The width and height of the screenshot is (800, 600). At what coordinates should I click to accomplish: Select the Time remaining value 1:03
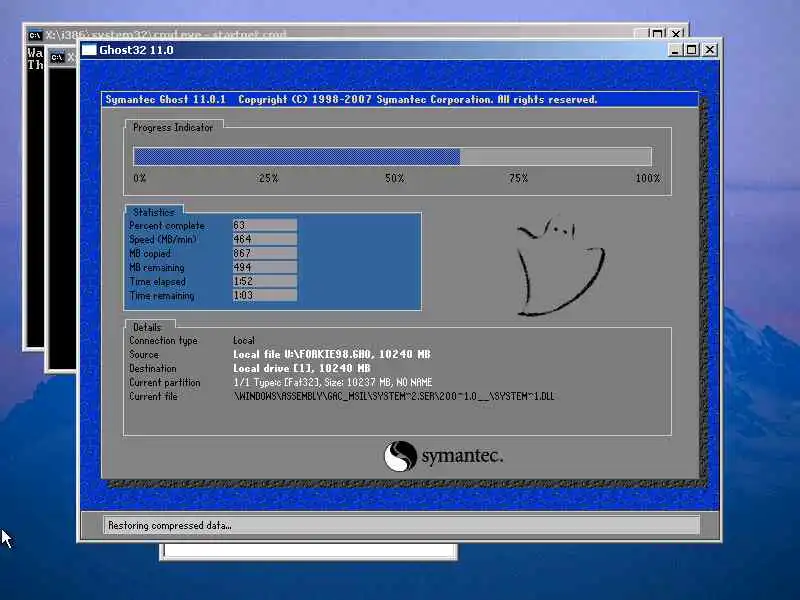click(265, 295)
